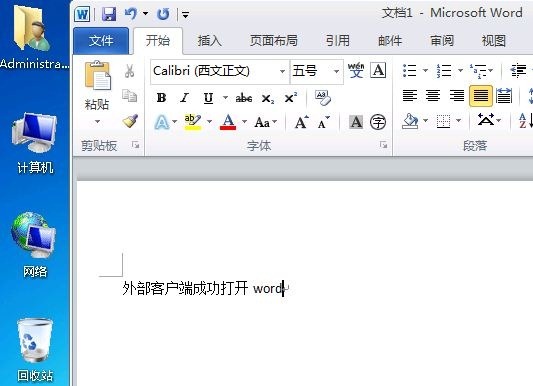
Task: Open font color dropdown arrow
Action: tap(244, 121)
